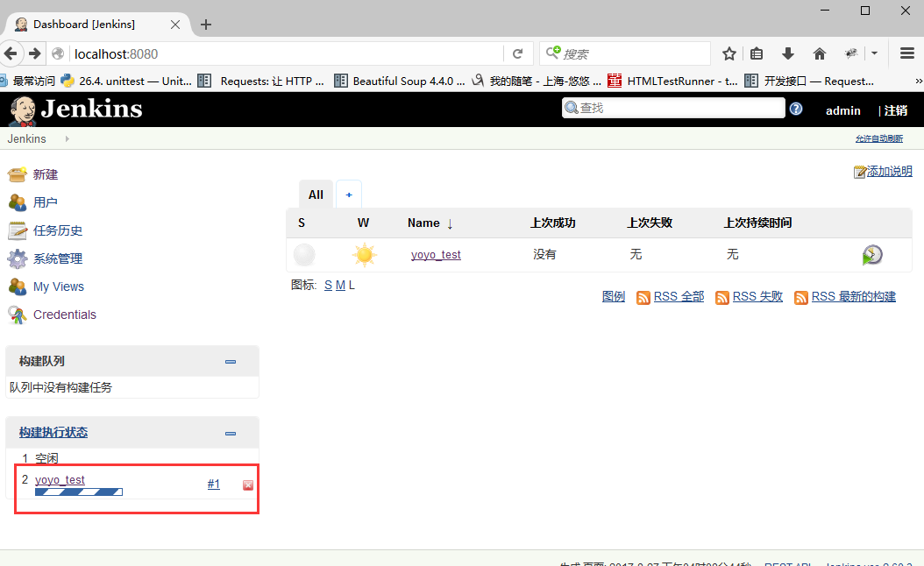This screenshot has width=924, height=566.
Task: Show more bookmarks overflow chevron
Action: pos(918,81)
